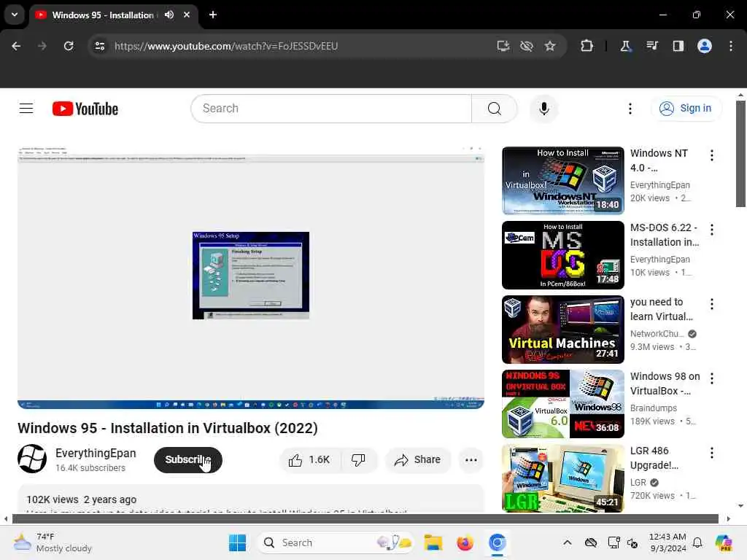Install app icon in address bar
This screenshot has width=747, height=560.
coord(503,46)
